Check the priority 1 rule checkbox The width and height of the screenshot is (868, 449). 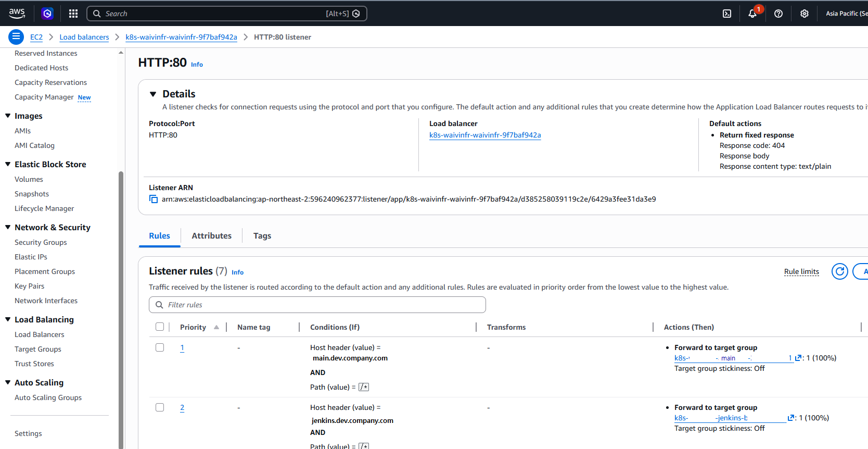(x=160, y=347)
